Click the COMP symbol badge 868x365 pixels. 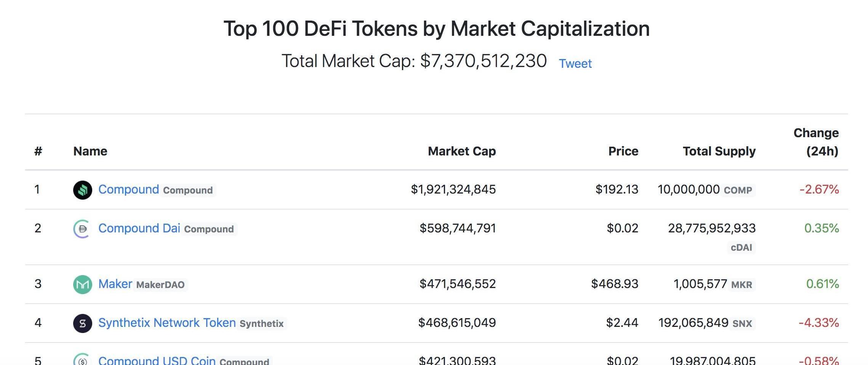click(x=738, y=190)
